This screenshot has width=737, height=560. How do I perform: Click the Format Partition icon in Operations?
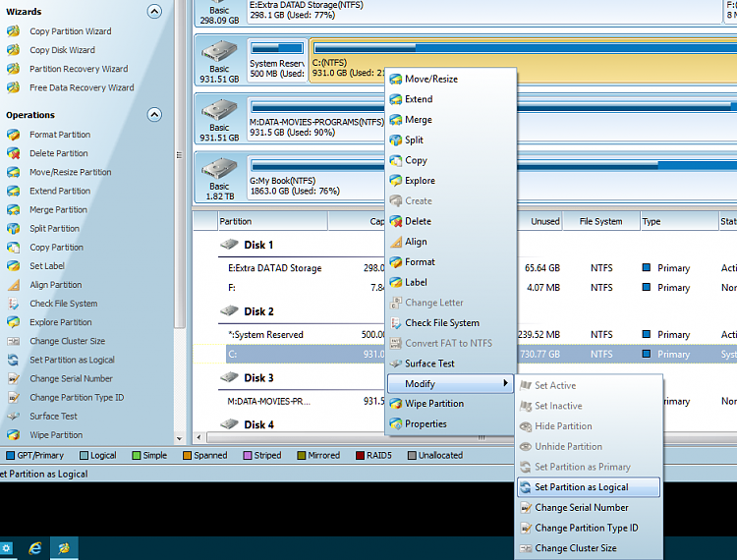[x=13, y=135]
